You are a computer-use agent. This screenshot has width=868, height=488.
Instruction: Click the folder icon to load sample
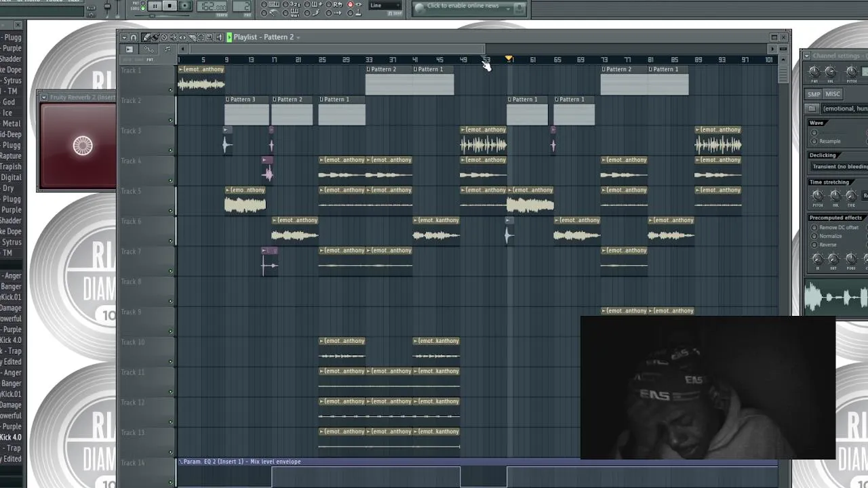812,108
